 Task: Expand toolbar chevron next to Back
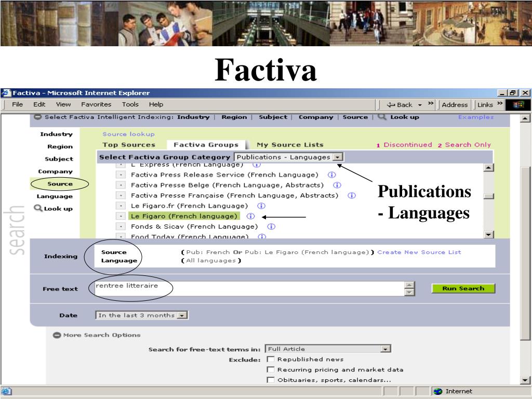click(x=431, y=103)
